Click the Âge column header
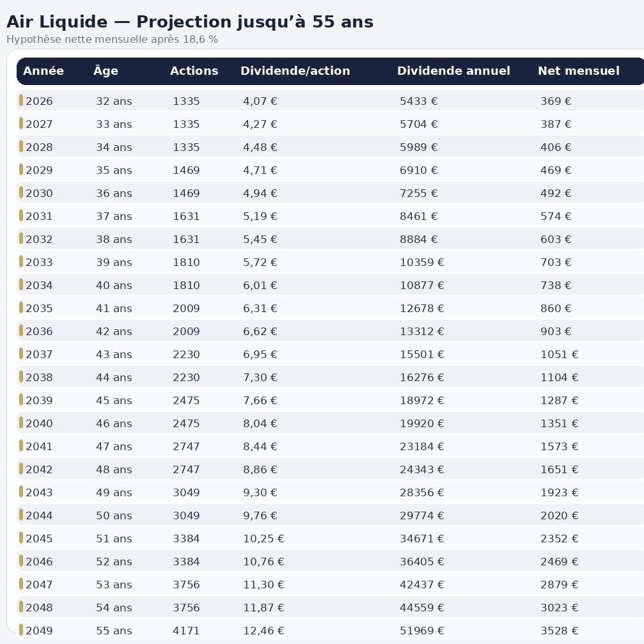Viewport: 644px width, 644px height. (106, 71)
